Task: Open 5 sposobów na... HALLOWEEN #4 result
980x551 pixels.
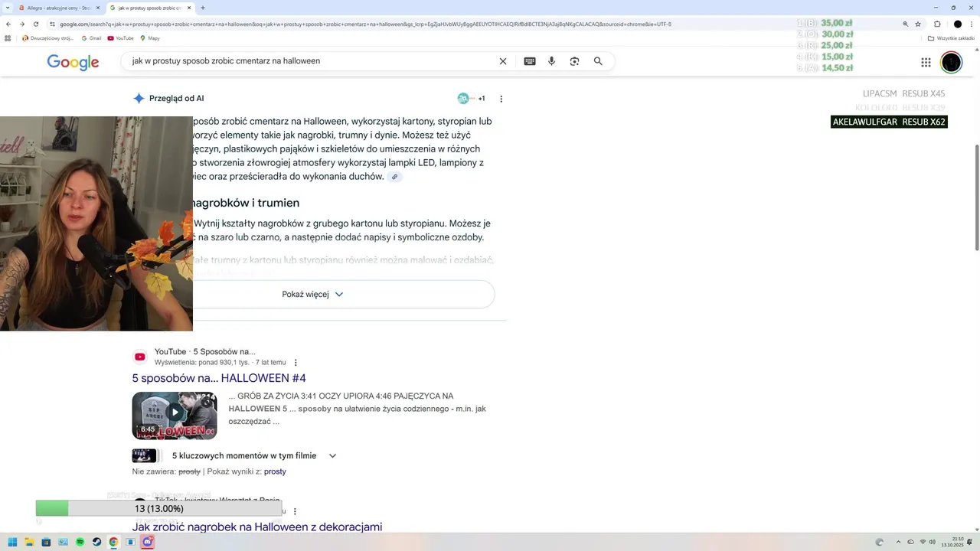Action: (219, 378)
